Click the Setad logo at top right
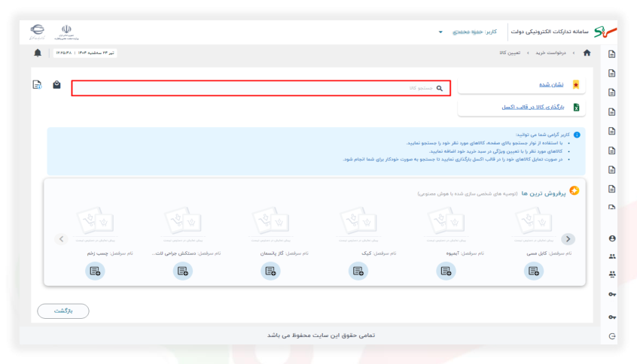 pos(605,32)
